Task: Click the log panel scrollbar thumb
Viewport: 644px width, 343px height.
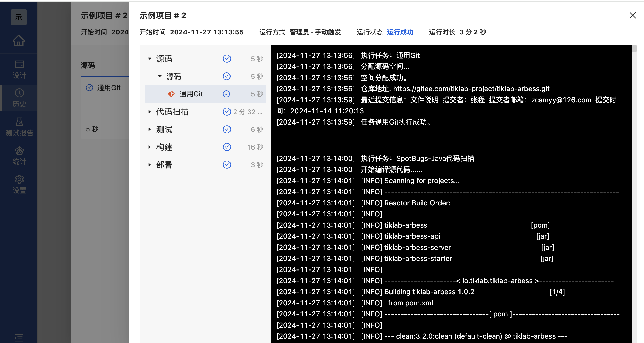Action: (x=634, y=48)
